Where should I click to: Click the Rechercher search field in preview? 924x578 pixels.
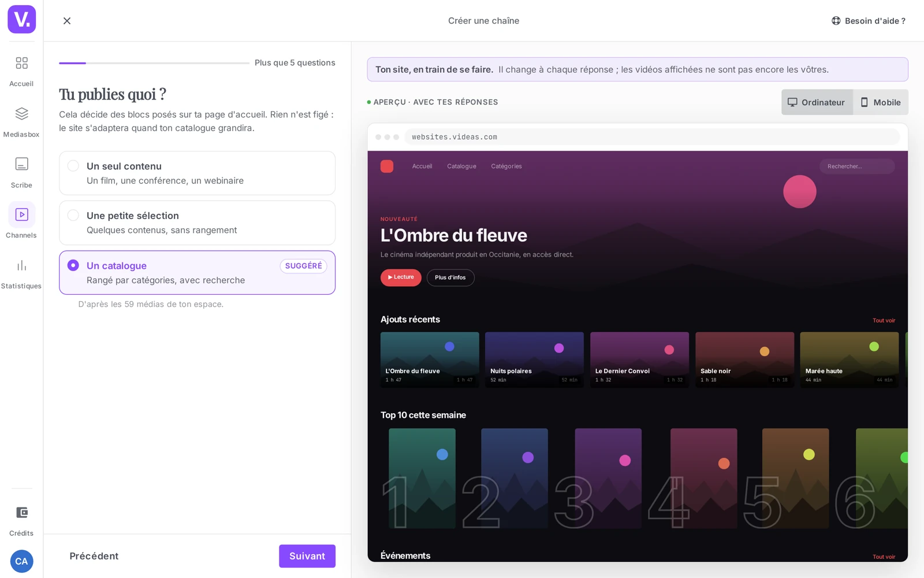(857, 166)
